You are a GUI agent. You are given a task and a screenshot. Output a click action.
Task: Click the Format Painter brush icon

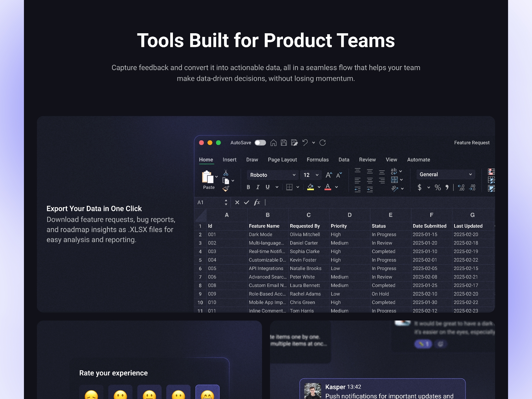[x=226, y=189]
